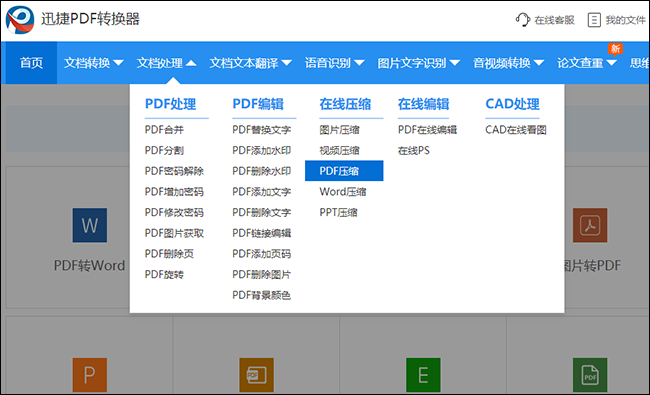Click the PDF转Word blue W icon
Screen dimensions: 650x395
click(90, 225)
